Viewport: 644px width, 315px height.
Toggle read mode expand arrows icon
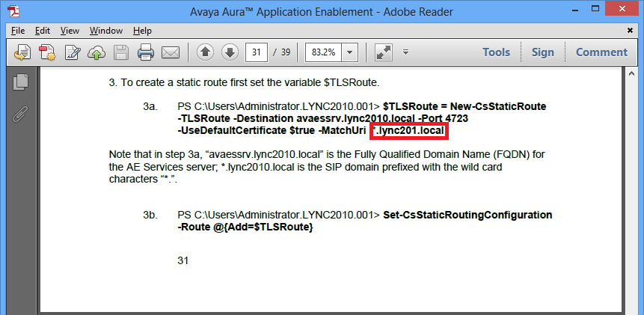point(384,52)
